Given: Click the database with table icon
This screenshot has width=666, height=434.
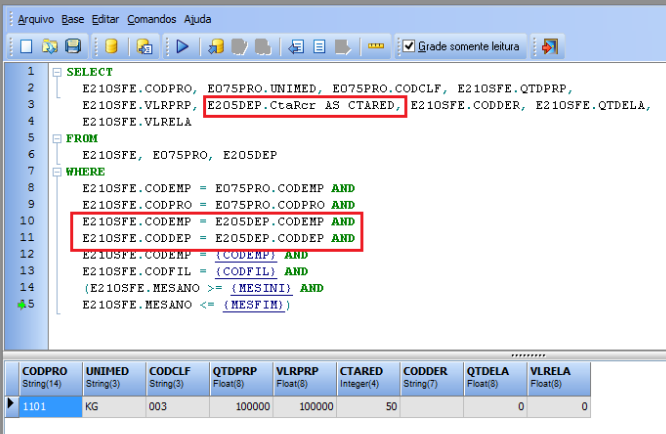Looking at the screenshot, I should pos(144,46).
